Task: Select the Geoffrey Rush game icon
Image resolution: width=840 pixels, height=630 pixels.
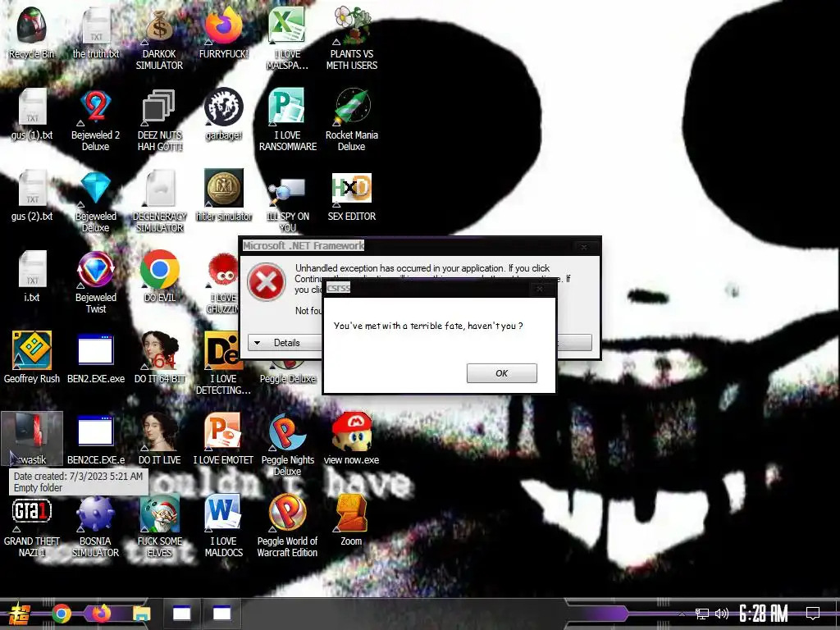Action: click(x=32, y=358)
